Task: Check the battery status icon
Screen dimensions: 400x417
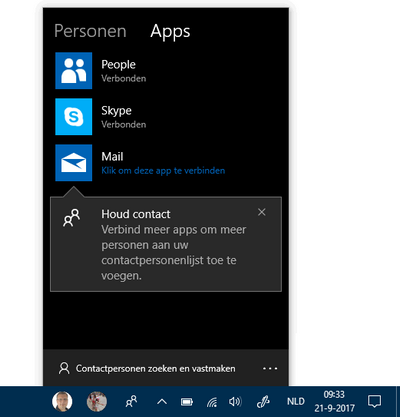Action: click(x=187, y=402)
